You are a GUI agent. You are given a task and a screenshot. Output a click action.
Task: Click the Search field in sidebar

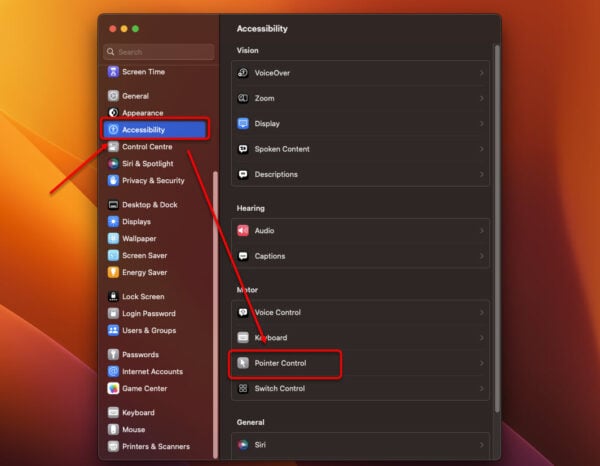[x=158, y=52]
